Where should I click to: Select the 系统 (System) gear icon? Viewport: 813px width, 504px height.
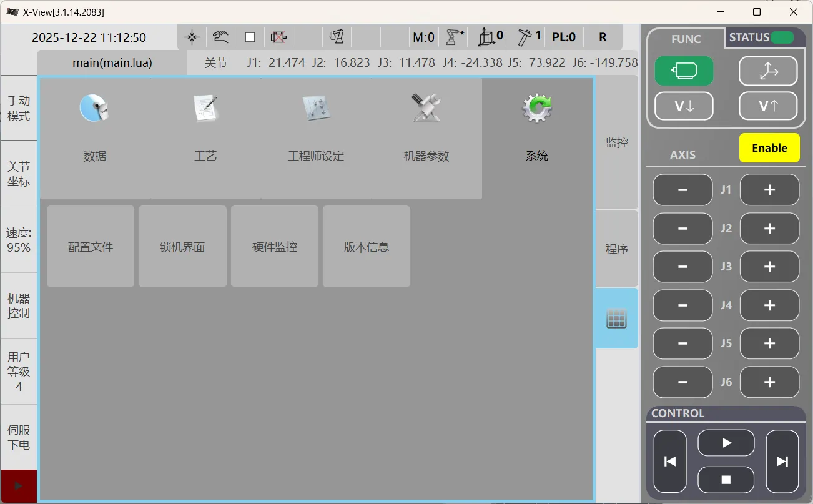[537, 109]
